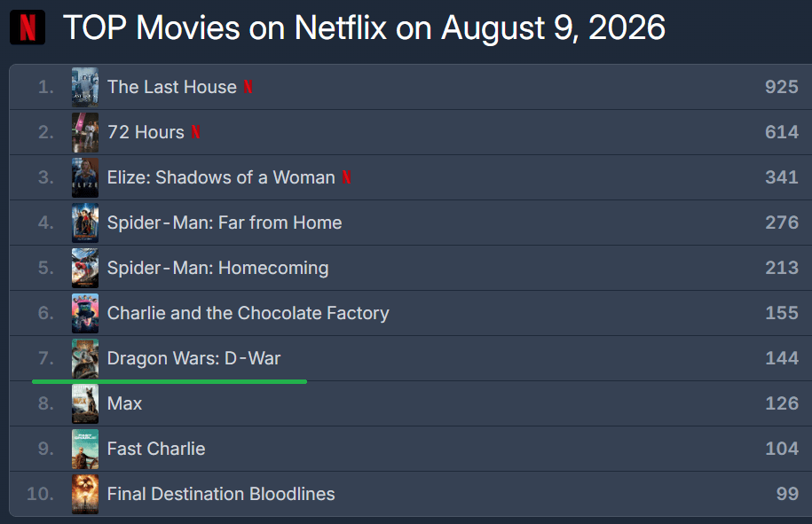Open the Max movie poster thumbnail

pos(85,404)
